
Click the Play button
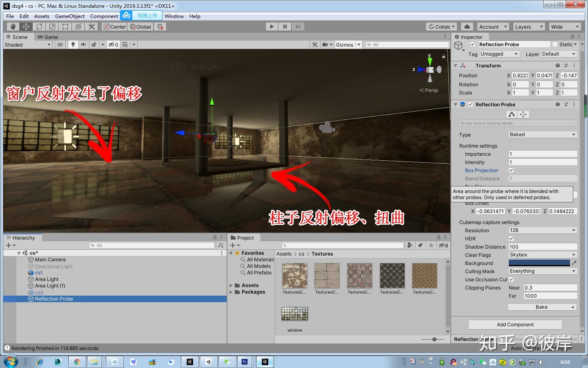pos(271,27)
